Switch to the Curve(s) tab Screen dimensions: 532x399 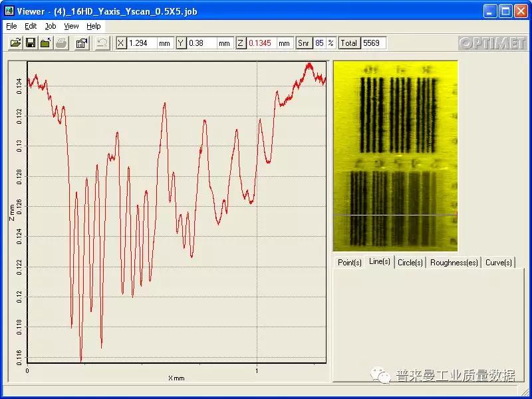[x=498, y=262]
